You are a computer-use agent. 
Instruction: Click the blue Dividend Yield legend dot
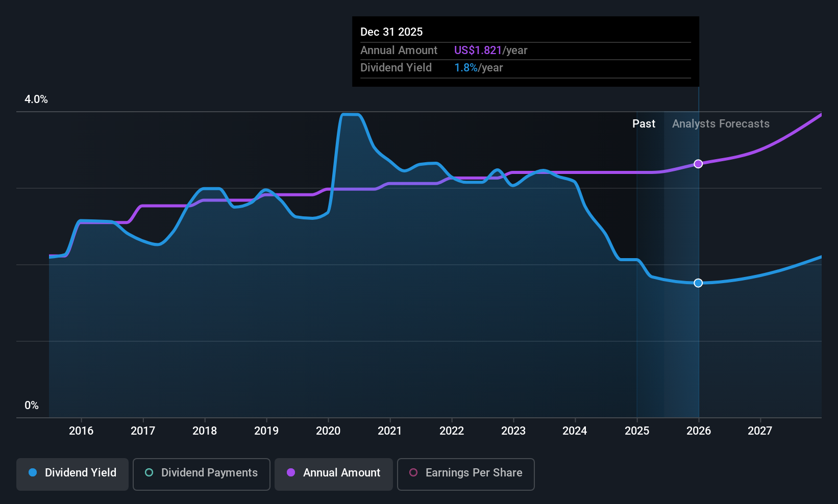(x=33, y=472)
